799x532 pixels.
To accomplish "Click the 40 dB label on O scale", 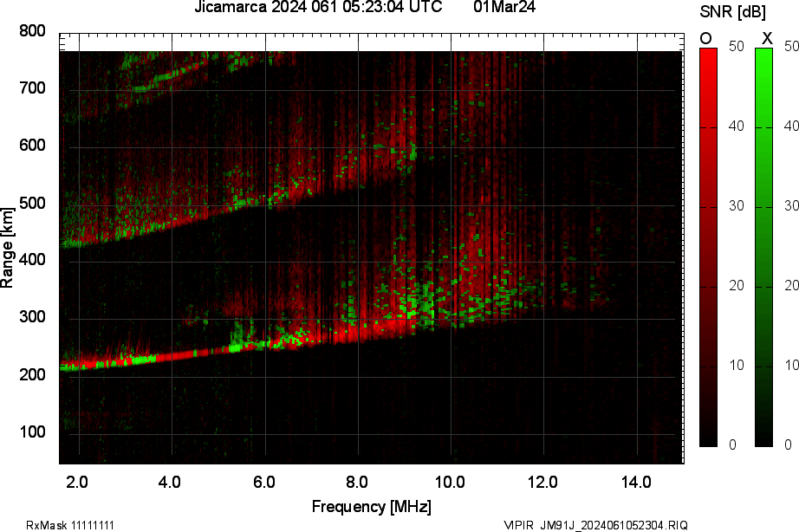I will pos(737,126).
